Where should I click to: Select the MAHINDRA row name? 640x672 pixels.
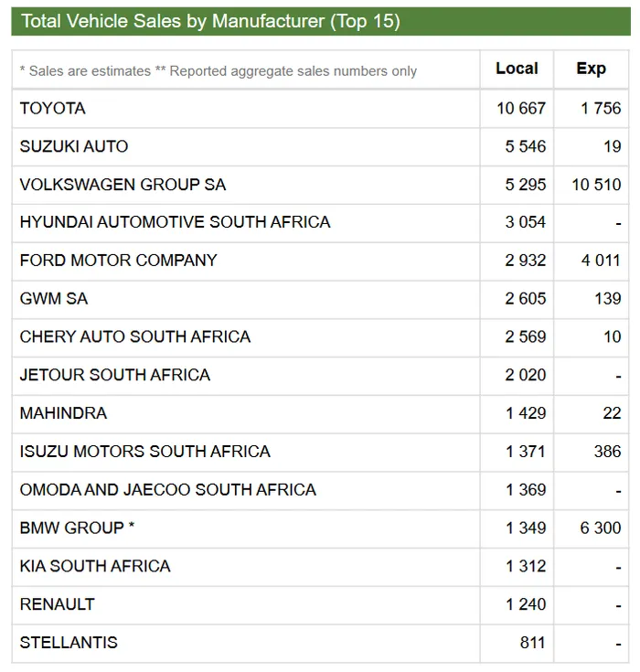pyautogui.click(x=63, y=413)
